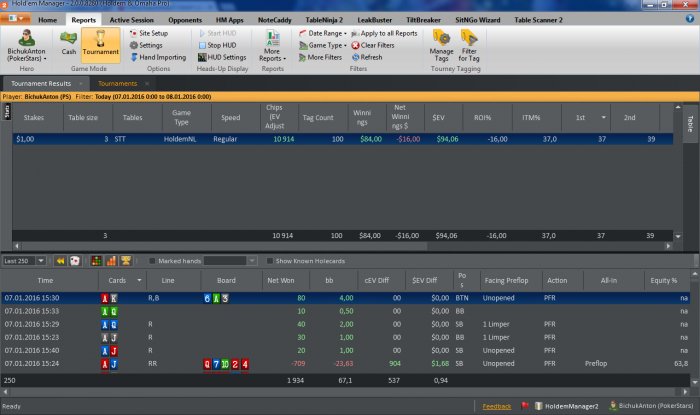Viewport: 700px width, 415px height.
Task: Enable the Marked hands checkbox
Action: (x=152, y=261)
